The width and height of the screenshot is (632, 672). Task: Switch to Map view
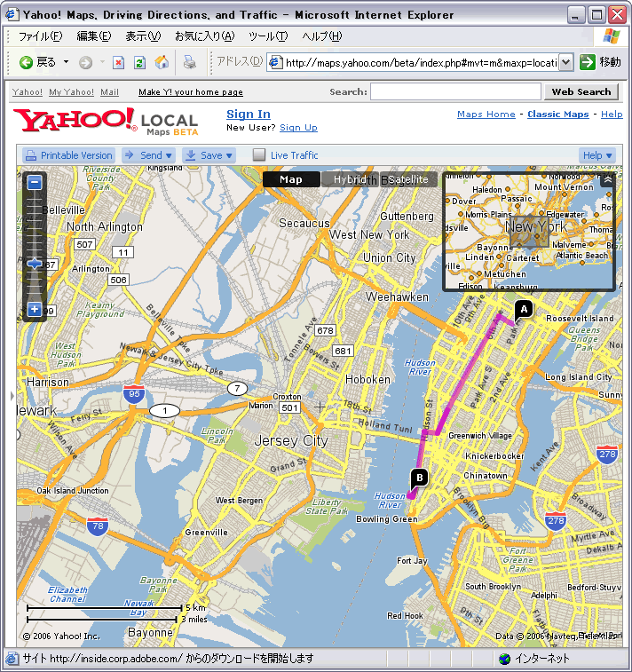pos(291,179)
